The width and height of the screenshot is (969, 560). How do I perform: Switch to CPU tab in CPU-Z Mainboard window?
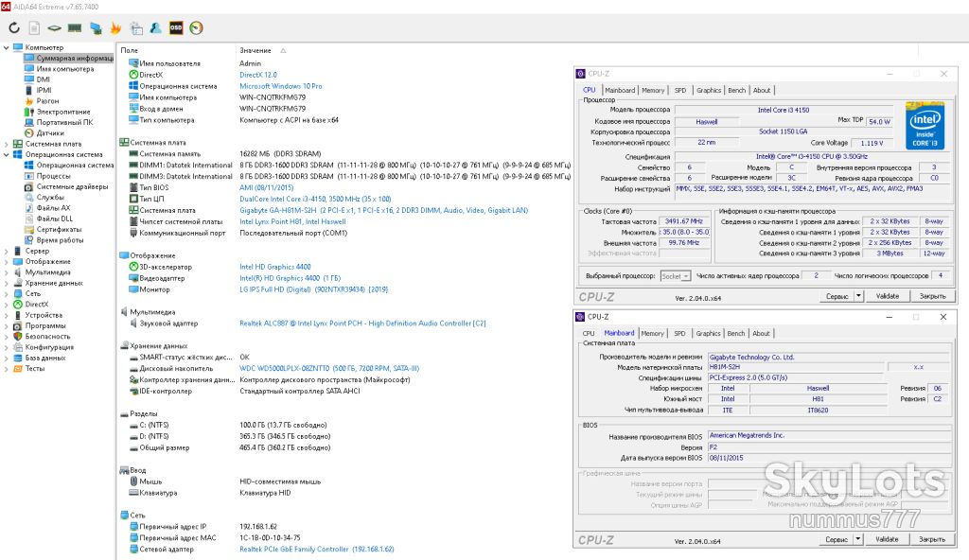[589, 333]
